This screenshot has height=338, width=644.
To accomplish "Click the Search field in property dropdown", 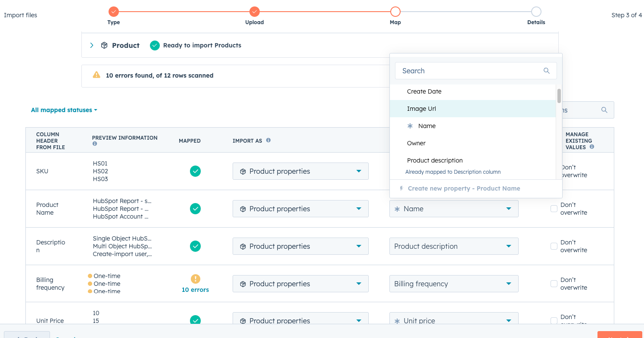I will click(x=470, y=71).
